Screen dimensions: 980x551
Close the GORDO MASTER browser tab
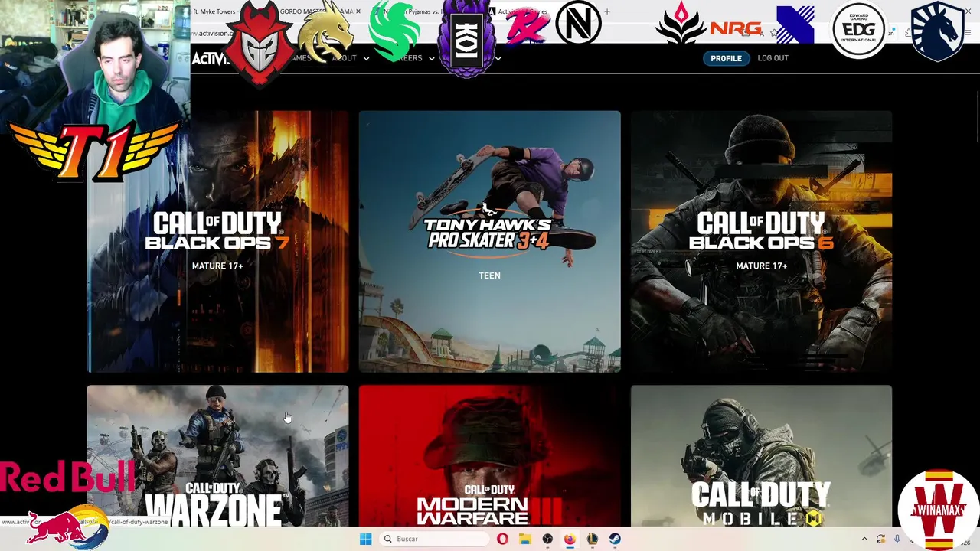(x=358, y=11)
